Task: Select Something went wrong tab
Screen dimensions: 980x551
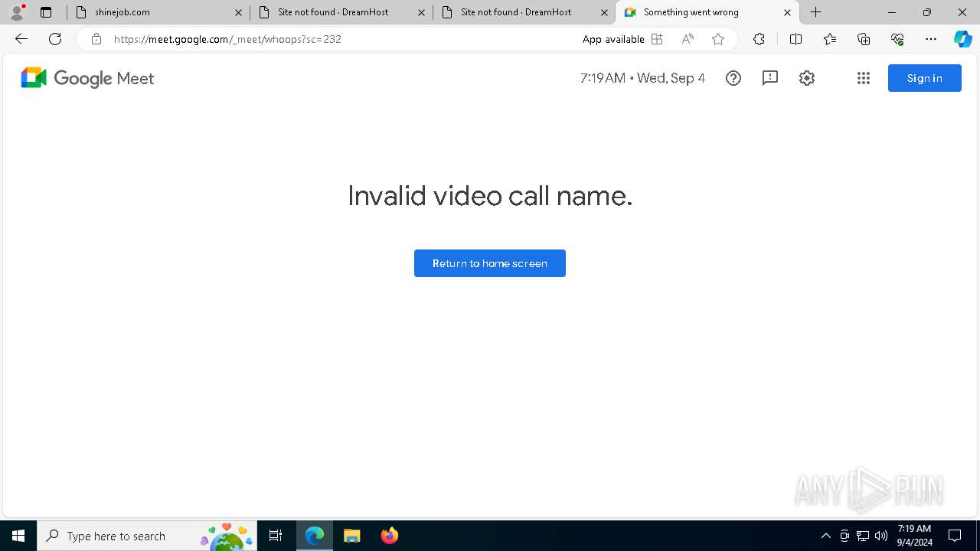Action: click(x=707, y=12)
